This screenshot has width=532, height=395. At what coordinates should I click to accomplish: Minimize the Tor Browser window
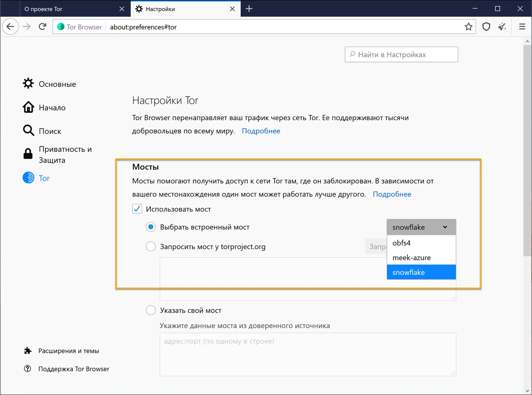tap(475, 9)
